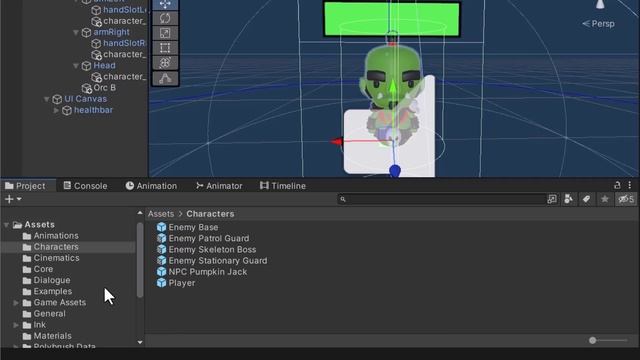This screenshot has height=360, width=640.
Task: Click the Player prefab icon
Action: 161,282
